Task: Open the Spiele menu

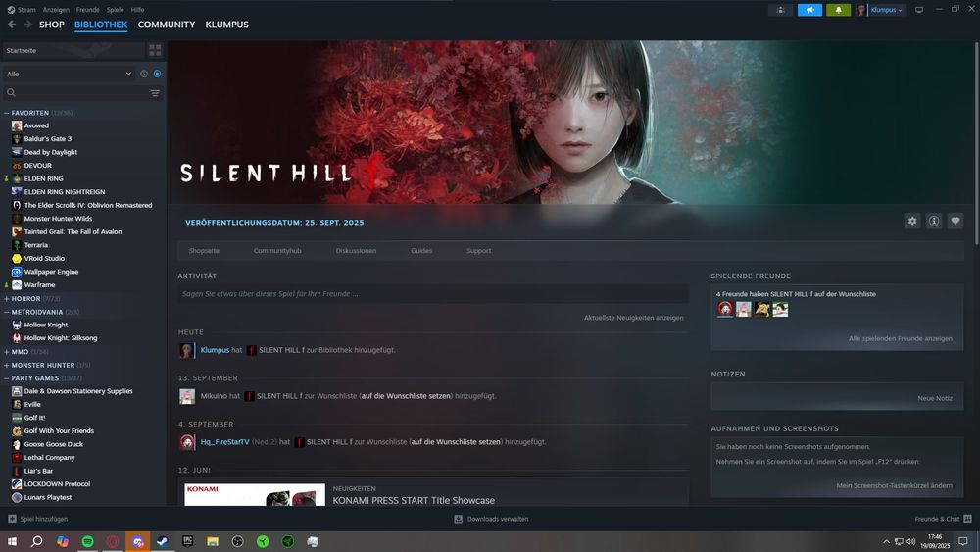Action: [115, 10]
